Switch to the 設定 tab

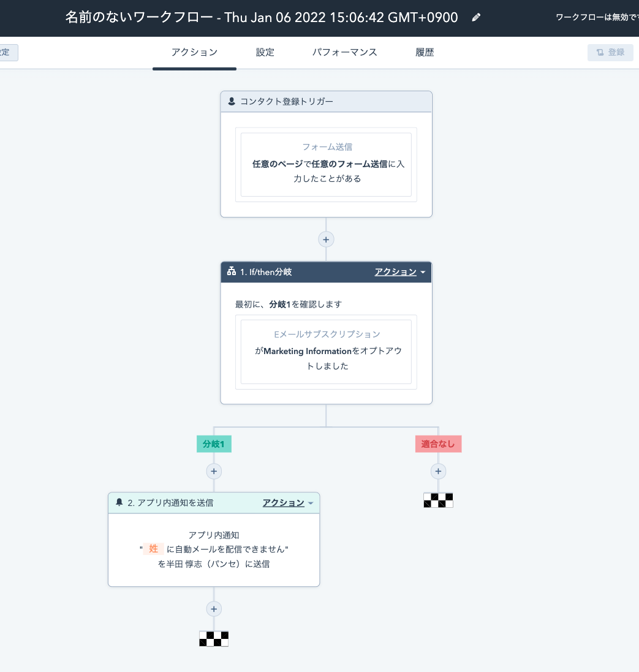coord(265,53)
